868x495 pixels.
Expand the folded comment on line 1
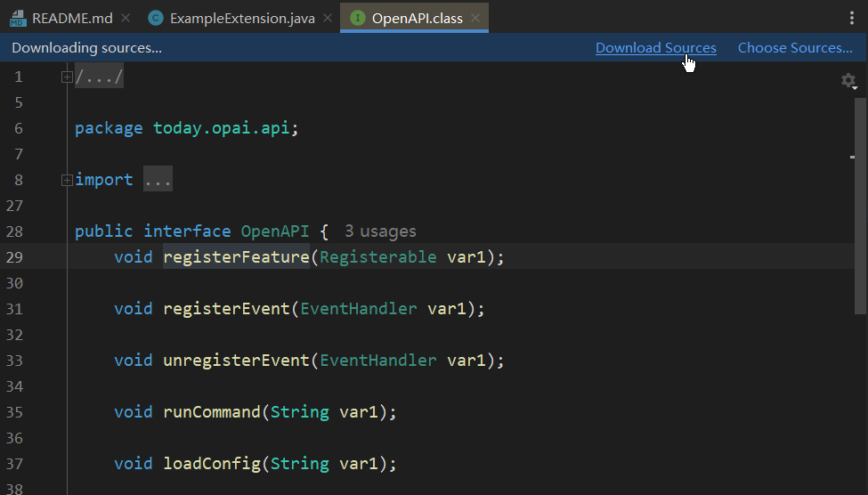coord(67,77)
